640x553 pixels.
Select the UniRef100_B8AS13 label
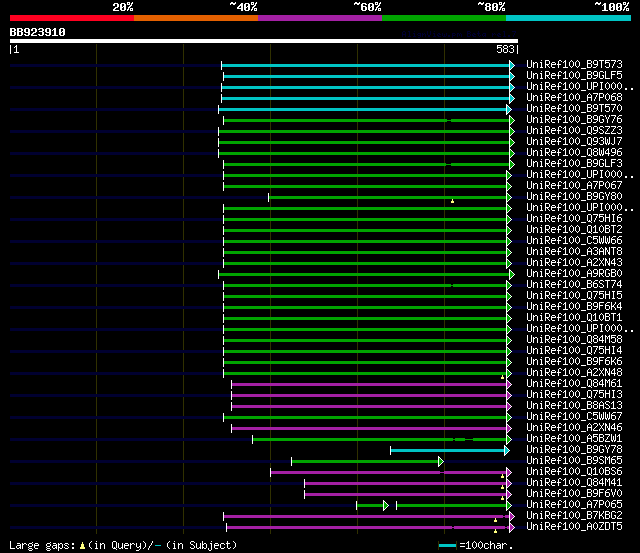tap(574, 406)
